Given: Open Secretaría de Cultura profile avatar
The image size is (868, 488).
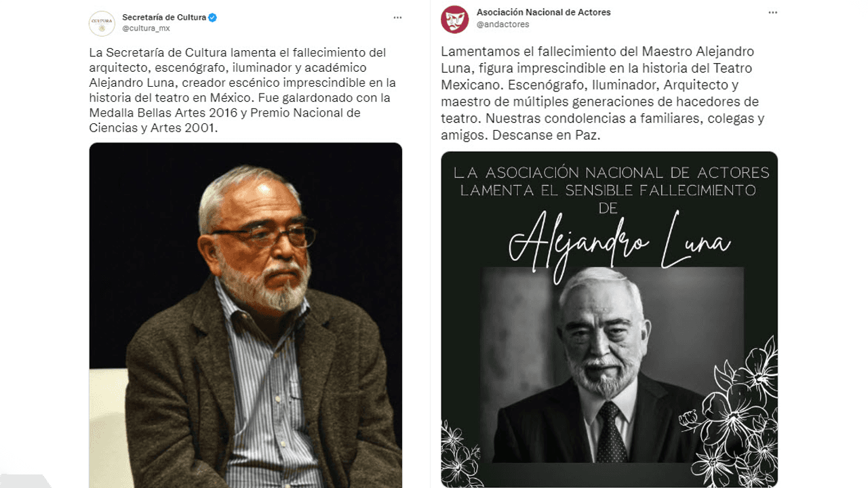Looking at the screenshot, I should (102, 23).
